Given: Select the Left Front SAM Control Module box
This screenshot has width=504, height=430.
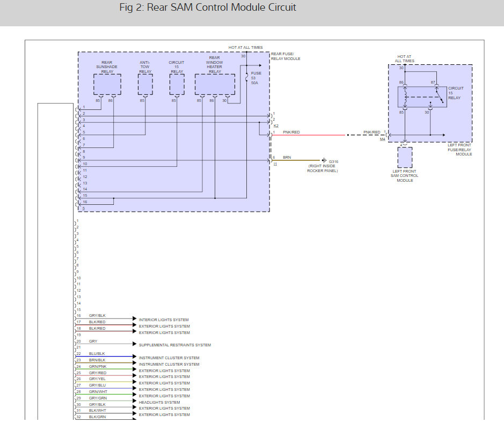Looking at the screenshot, I should [405, 157].
